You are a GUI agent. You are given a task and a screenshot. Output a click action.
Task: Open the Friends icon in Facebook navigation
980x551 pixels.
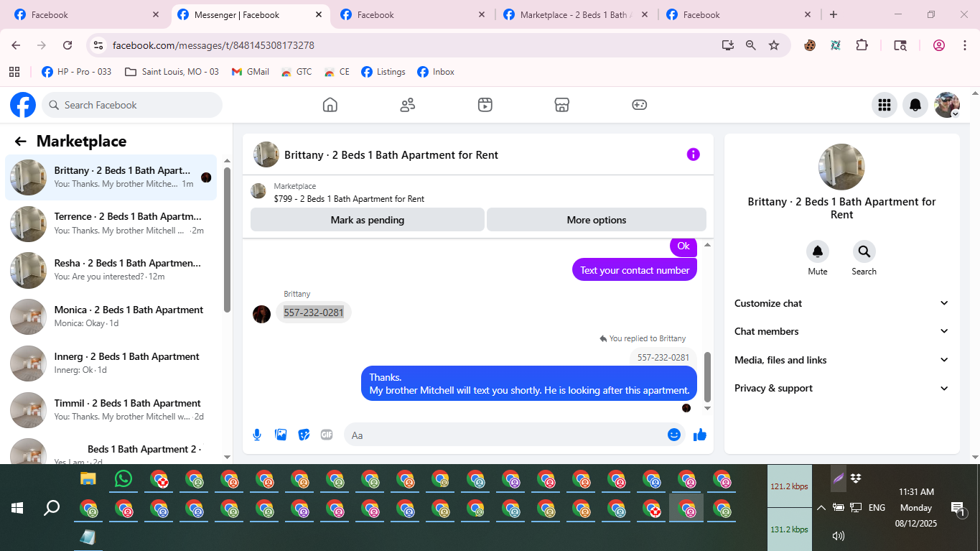408,105
